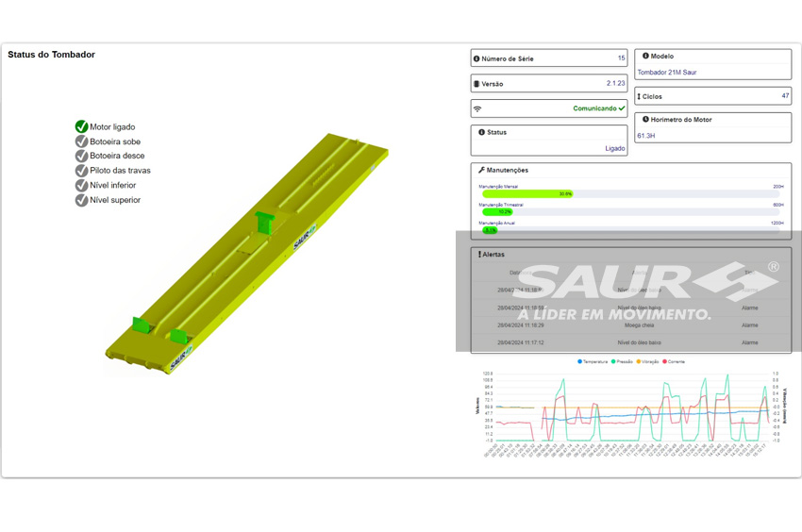Toggle the Vibração legend series
This screenshot has width=802, height=532.
[x=647, y=361]
